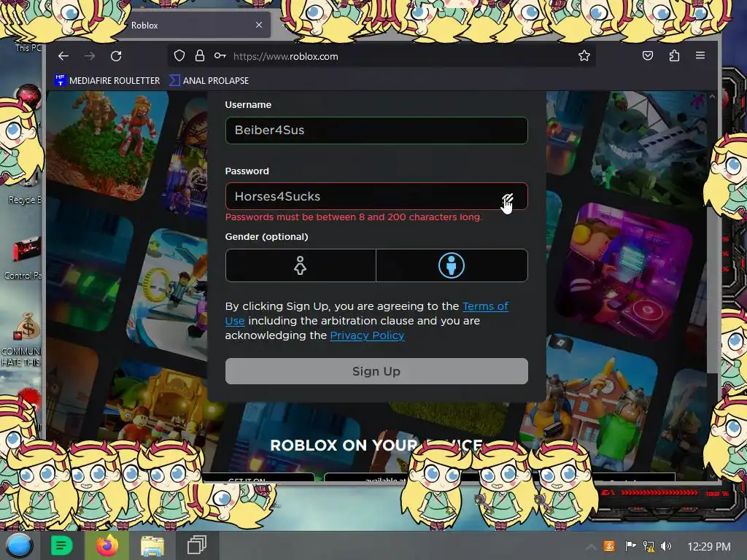Open the saved password key icon
This screenshot has height=560, width=747.
220,55
